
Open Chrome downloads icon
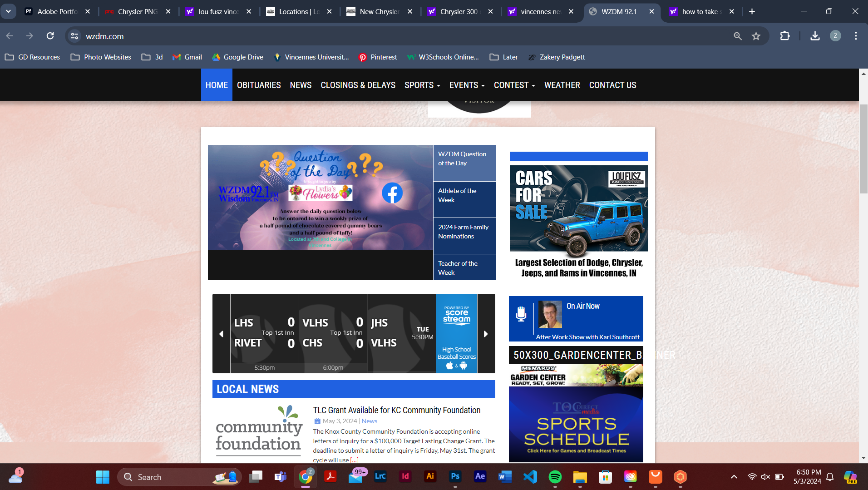(x=815, y=36)
